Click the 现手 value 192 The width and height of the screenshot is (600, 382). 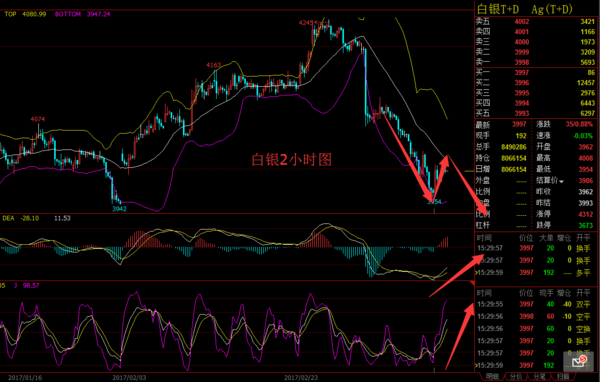pyautogui.click(x=521, y=136)
